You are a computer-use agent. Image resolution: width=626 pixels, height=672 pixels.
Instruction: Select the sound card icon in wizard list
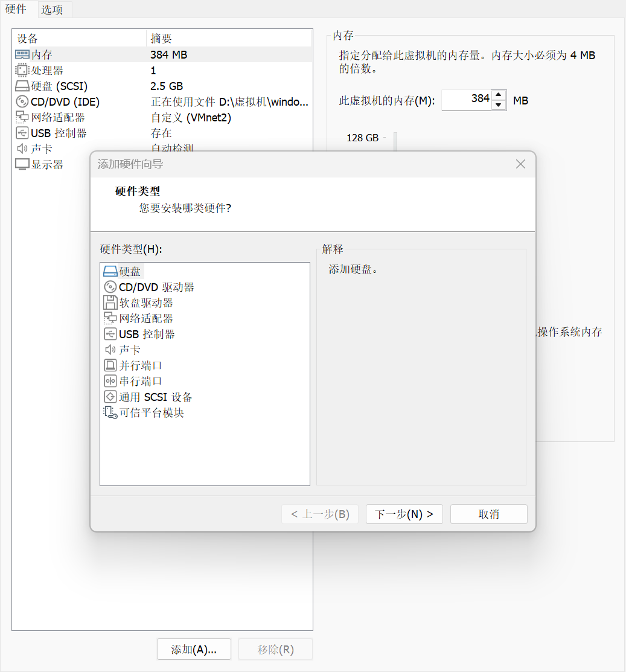(110, 350)
